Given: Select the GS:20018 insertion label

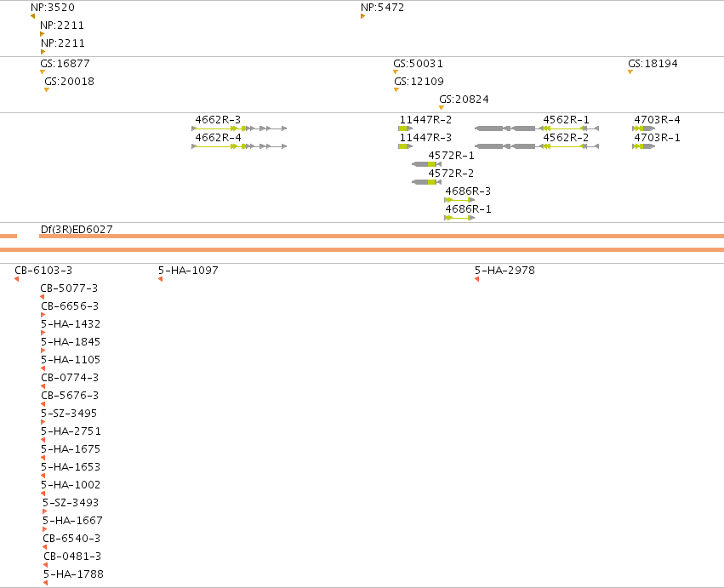Looking at the screenshot, I should [69, 82].
